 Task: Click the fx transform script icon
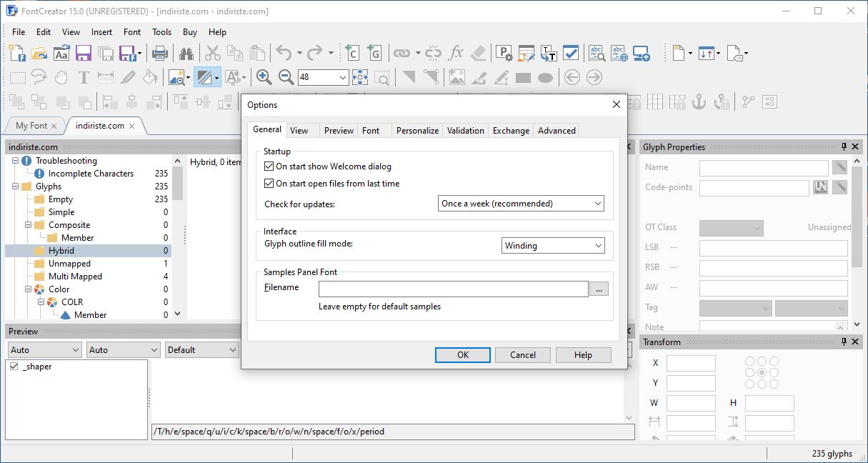coord(456,53)
